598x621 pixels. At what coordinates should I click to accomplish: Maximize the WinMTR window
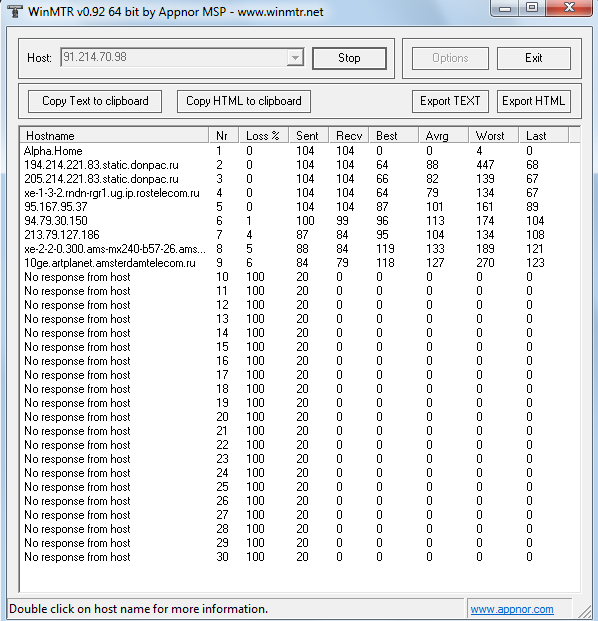[531, 8]
